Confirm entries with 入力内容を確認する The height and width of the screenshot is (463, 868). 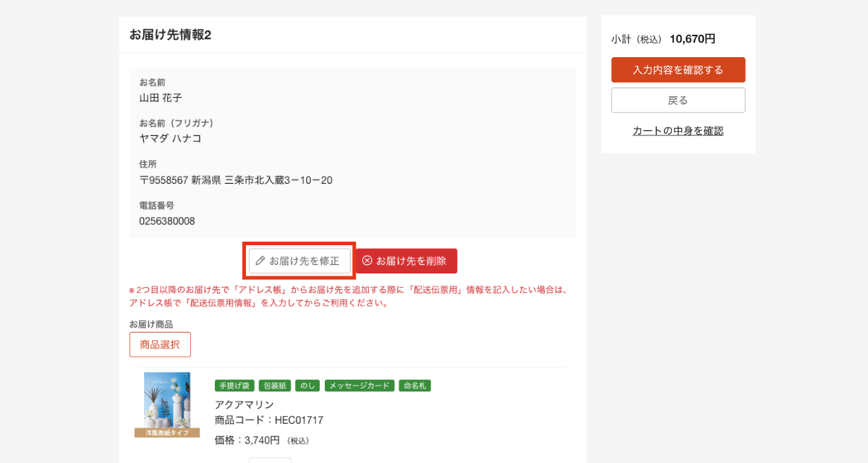[678, 70]
